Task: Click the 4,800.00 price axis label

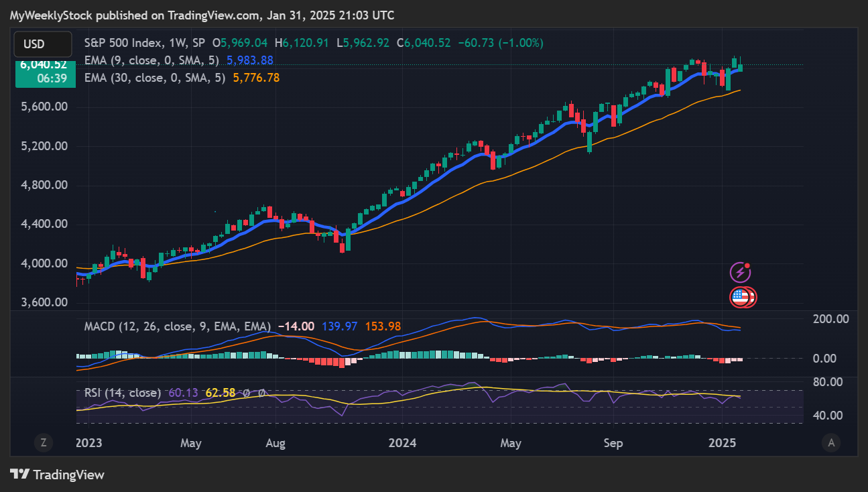Action: tap(44, 185)
